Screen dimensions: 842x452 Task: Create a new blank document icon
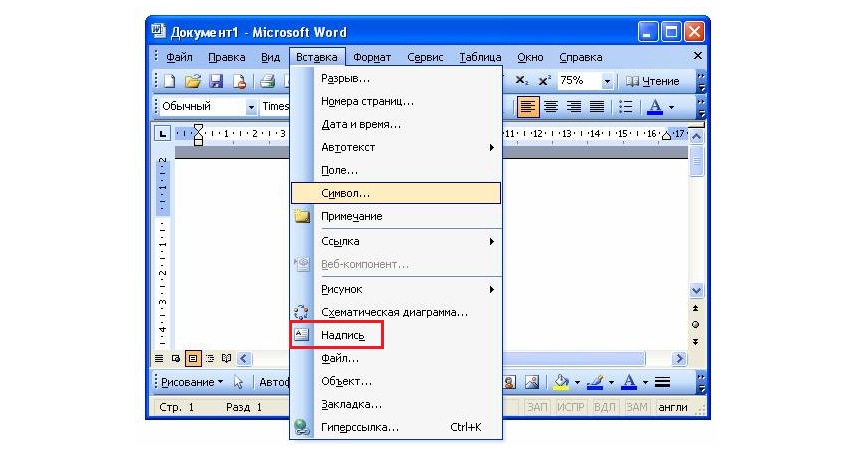click(170, 81)
